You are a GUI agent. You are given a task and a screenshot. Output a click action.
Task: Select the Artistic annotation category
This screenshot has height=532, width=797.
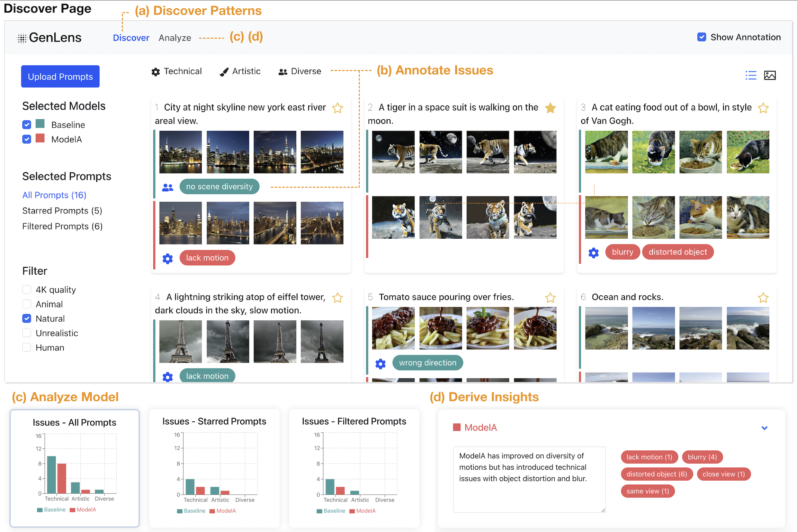click(240, 71)
